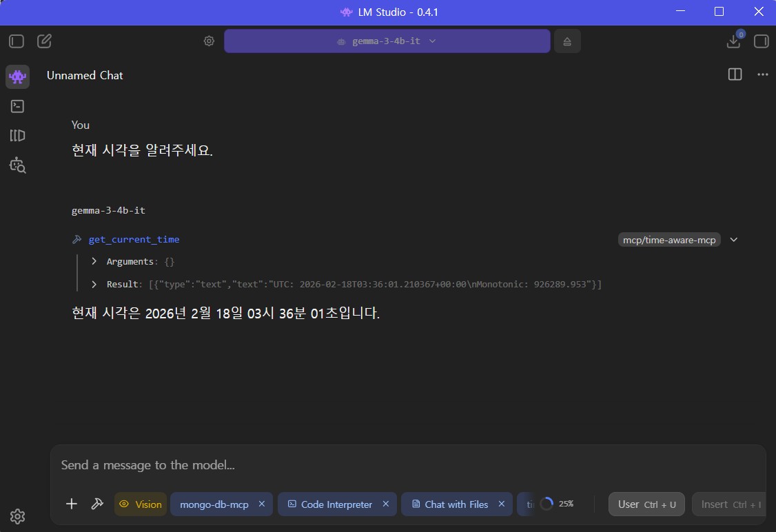This screenshot has height=532, width=776.
Task: Click the Vision capability badge
Action: [141, 504]
